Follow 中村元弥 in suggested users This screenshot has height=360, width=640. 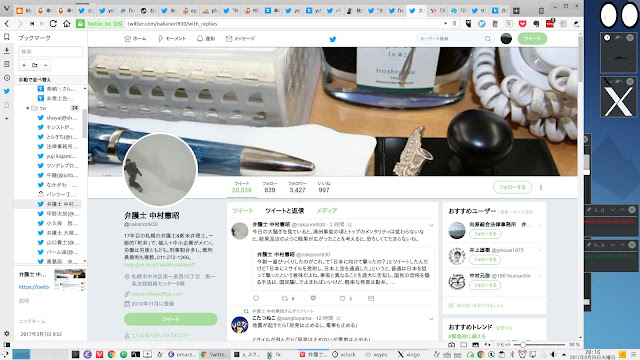tap(485, 285)
